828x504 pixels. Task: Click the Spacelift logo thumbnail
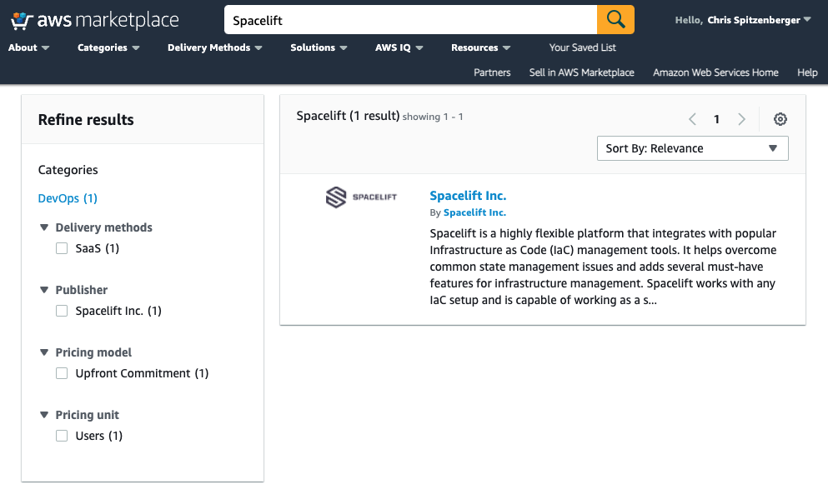361,197
